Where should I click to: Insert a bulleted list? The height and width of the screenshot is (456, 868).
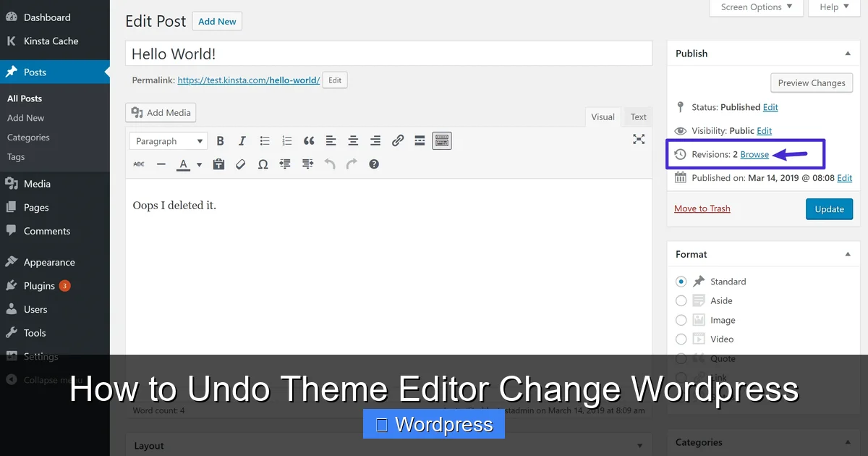point(265,141)
